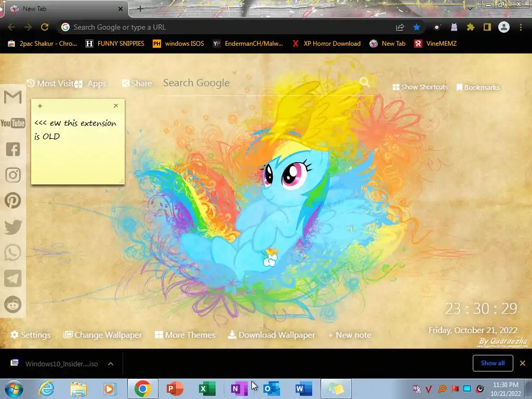The height and width of the screenshot is (399, 532).
Task: Open the cat extension icon
Action: [x=454, y=27]
